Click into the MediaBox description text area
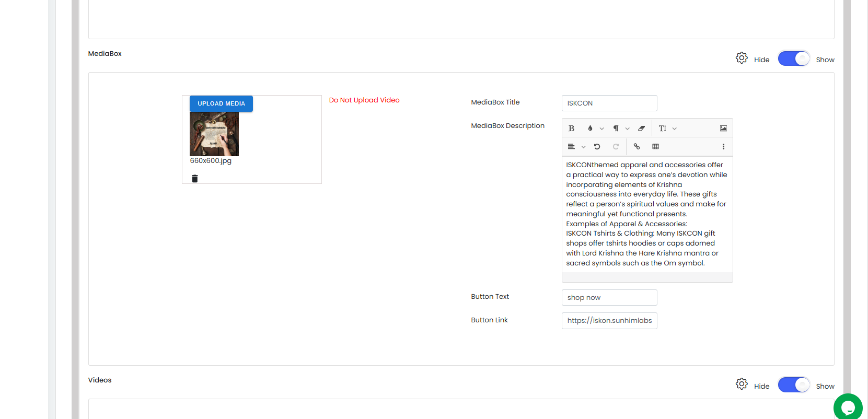Image resolution: width=868 pixels, height=419 pixels. click(x=647, y=214)
